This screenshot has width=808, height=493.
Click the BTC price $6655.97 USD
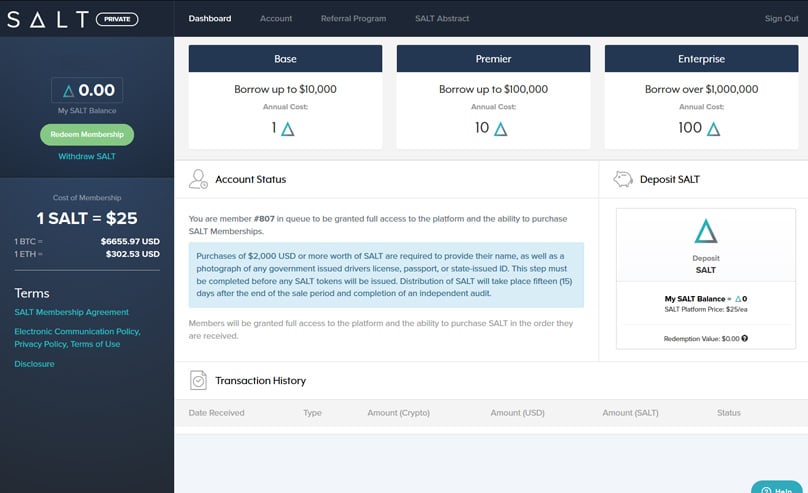pyautogui.click(x=130, y=241)
